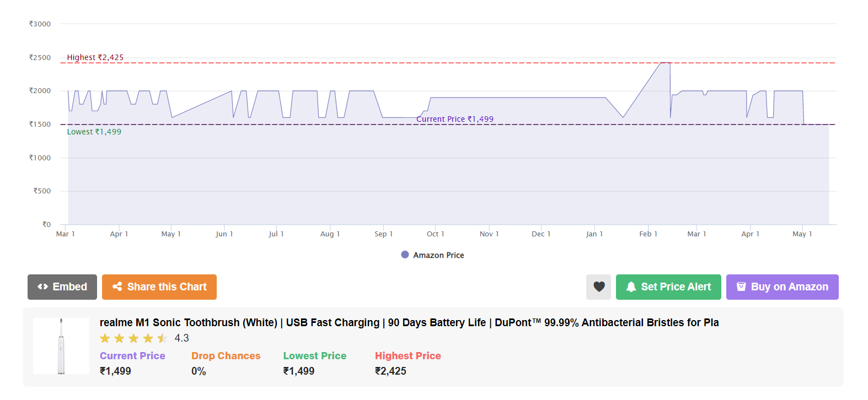Click the Lowest ₹1,499 chart line label

coord(94,132)
